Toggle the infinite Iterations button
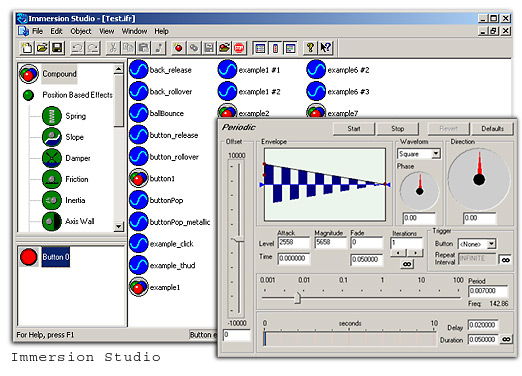This screenshot has width=522, height=376. (x=407, y=264)
